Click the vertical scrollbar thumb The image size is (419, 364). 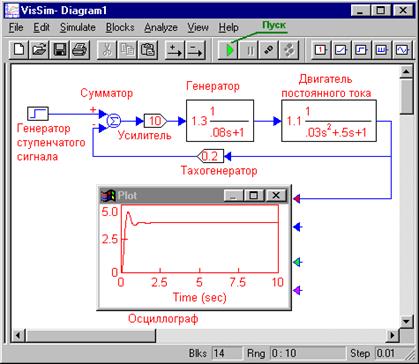406,97
